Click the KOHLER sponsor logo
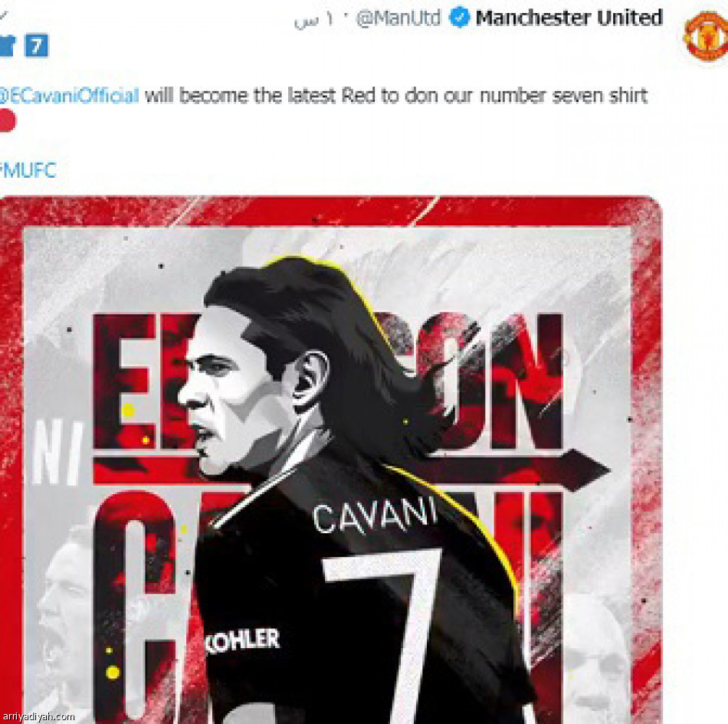This screenshot has width=728, height=724. pos(242,640)
